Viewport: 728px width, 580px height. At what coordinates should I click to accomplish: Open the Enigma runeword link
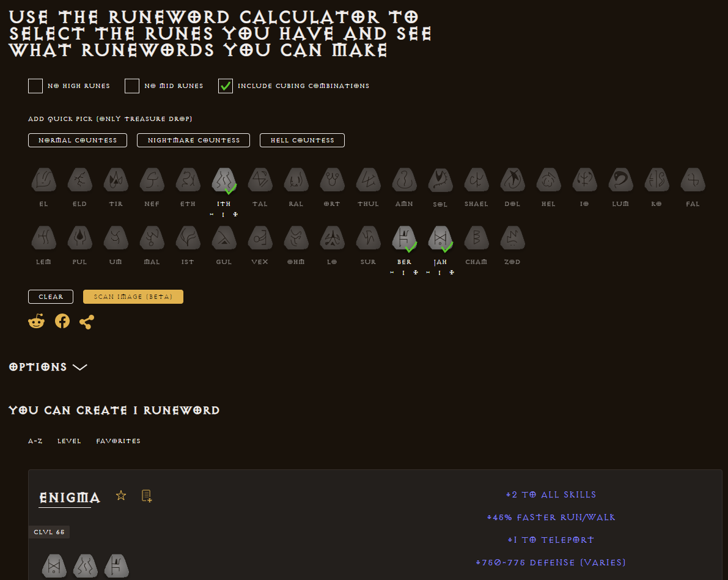click(65, 497)
